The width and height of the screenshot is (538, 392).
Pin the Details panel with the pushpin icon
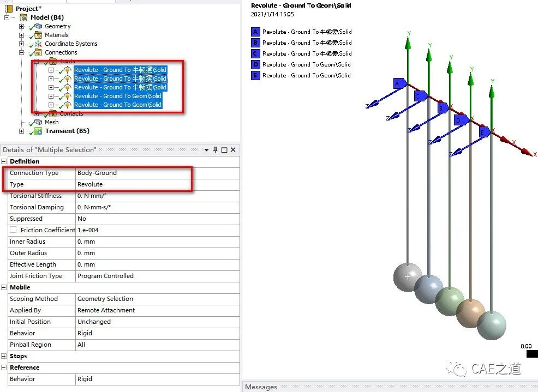214,150
